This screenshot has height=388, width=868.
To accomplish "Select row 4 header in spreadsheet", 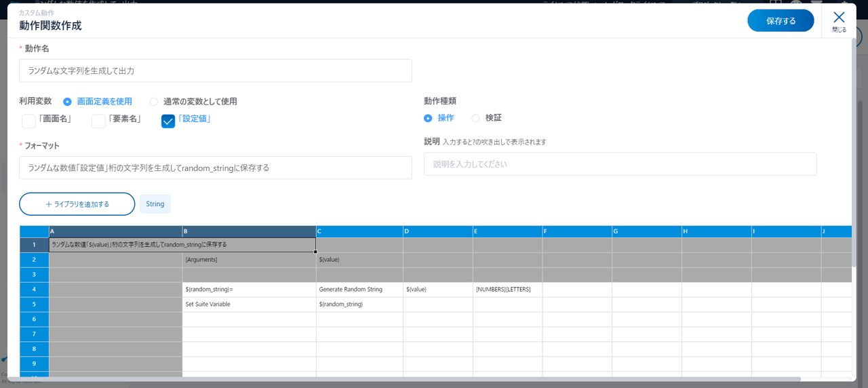I will click(34, 290).
